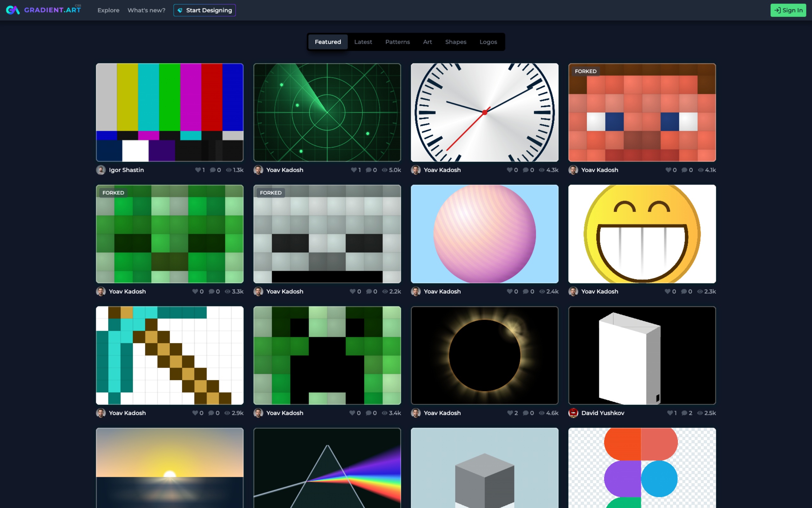This screenshot has width=812, height=508.
Task: Click FORKED badge on red pixel face card
Action: coord(586,71)
